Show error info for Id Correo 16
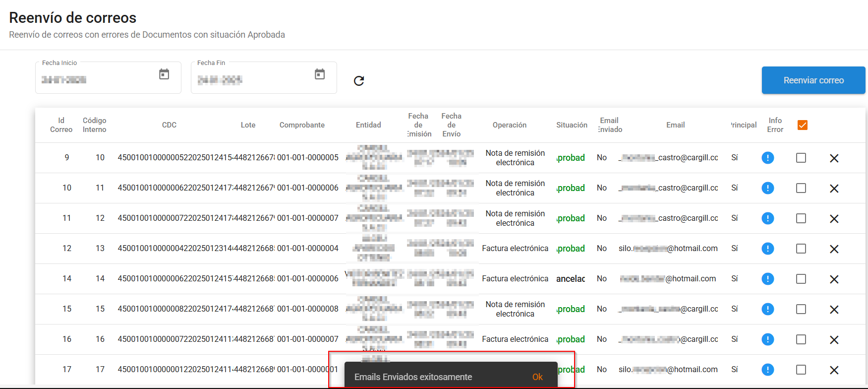This screenshot has height=389, width=868. [x=767, y=339]
